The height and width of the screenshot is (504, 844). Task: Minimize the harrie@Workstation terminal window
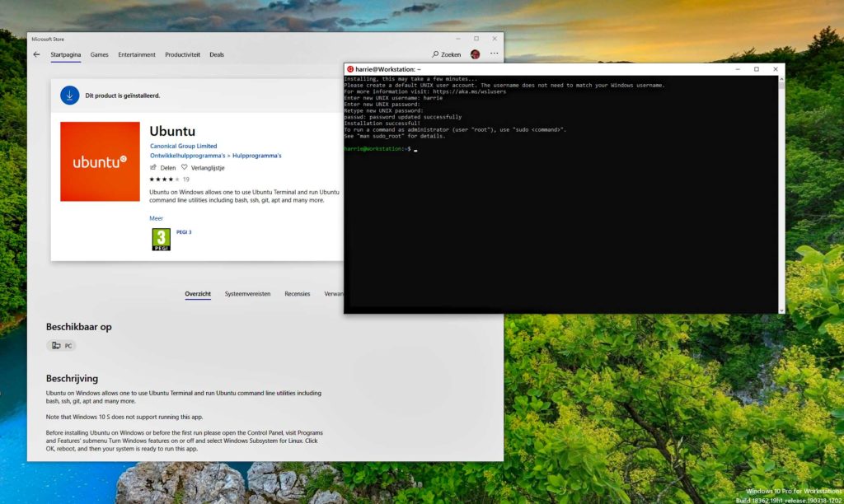pos(738,69)
